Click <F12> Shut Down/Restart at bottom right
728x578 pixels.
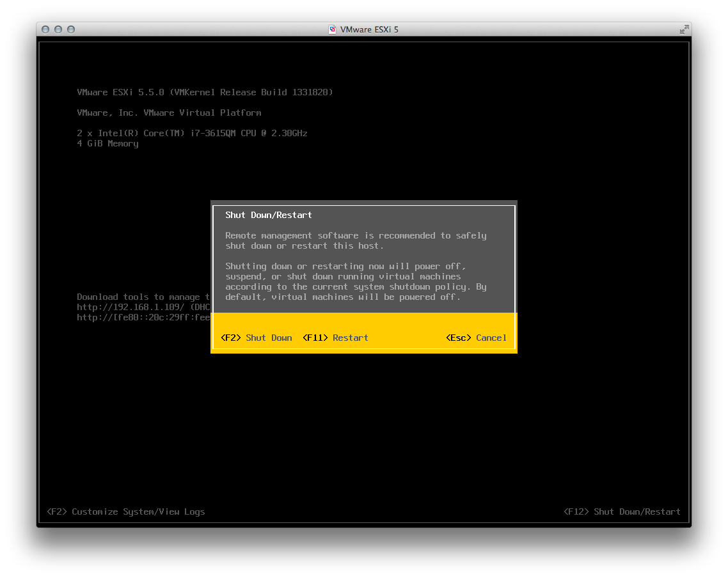click(622, 512)
